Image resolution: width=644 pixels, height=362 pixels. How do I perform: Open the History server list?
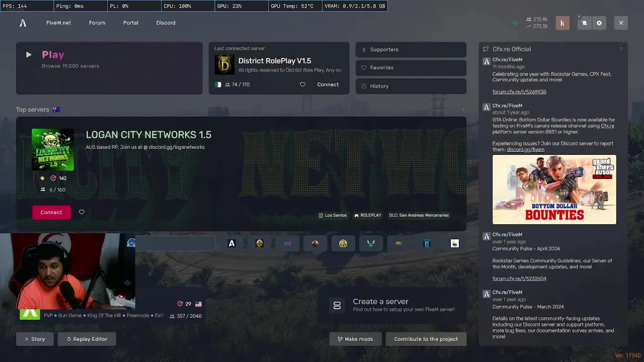411,86
